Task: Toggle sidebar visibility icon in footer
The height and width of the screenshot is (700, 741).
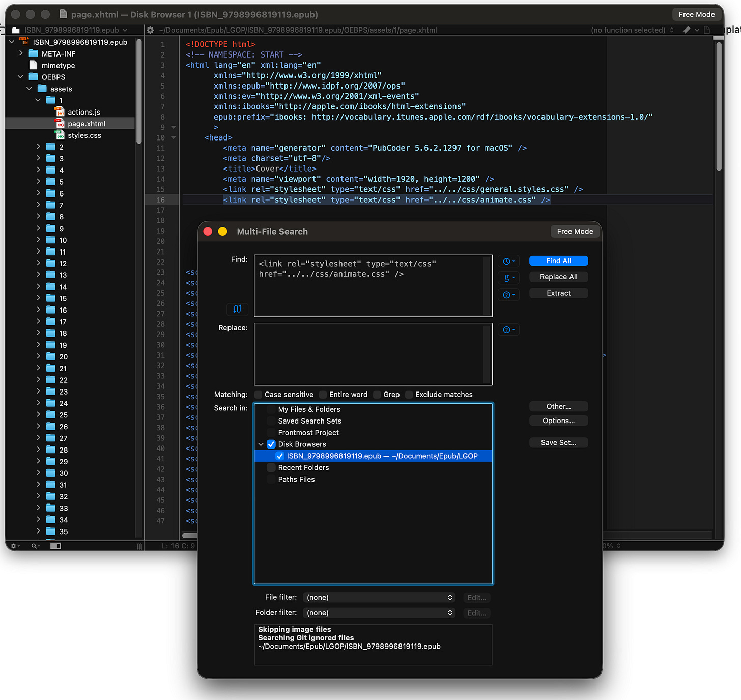Action: [x=55, y=546]
